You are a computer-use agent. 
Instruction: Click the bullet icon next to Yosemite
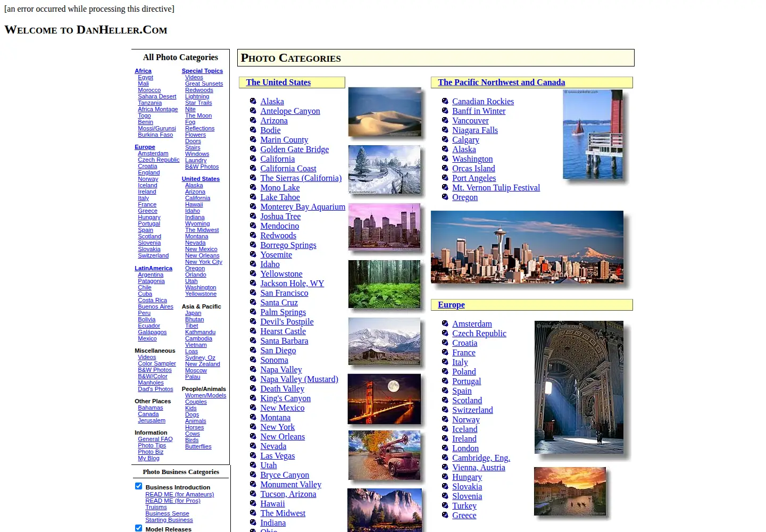pos(253,254)
